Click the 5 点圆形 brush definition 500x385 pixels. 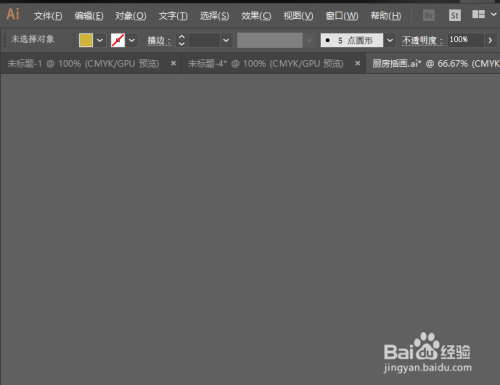coord(352,40)
